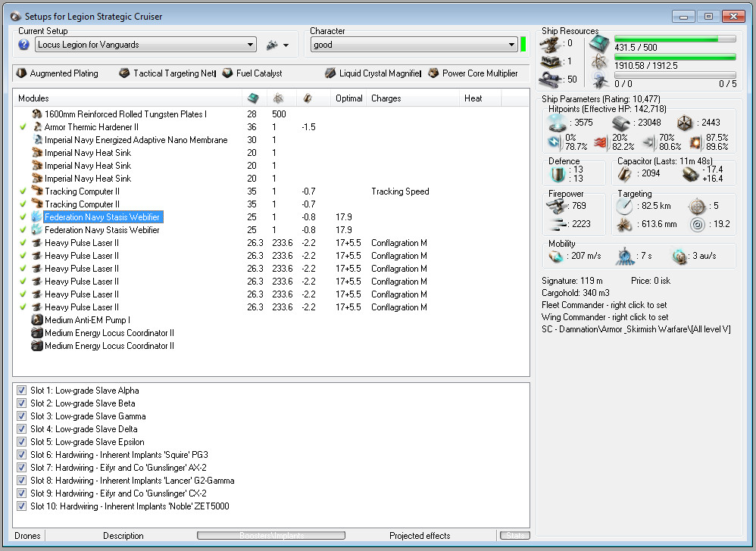This screenshot has height=551, width=756.
Task: Click the defence tank icon
Action: [x=558, y=174]
